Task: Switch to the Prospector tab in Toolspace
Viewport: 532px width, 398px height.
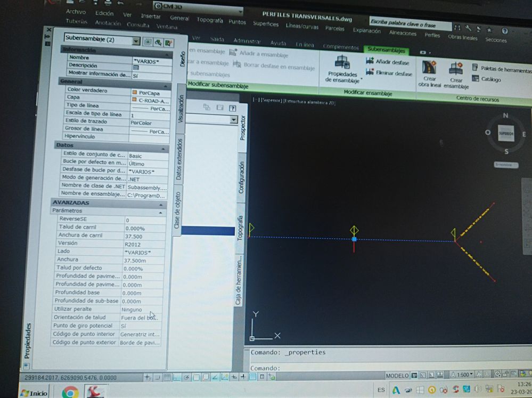Action: 243,128
